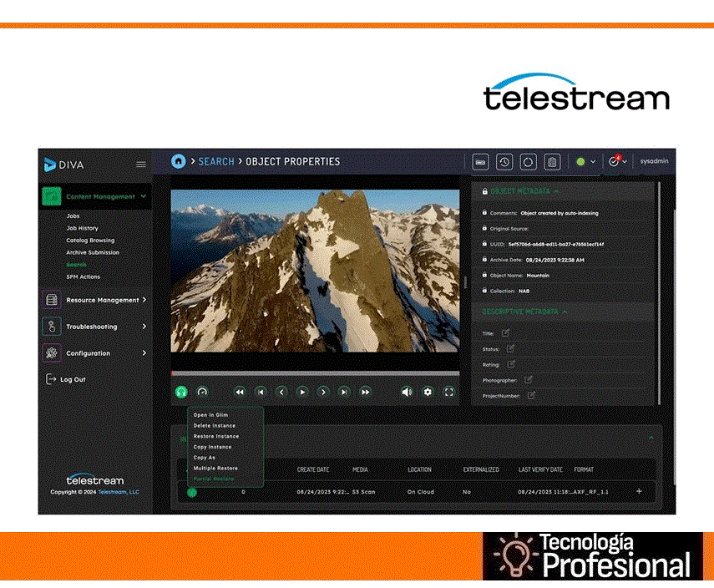The width and height of the screenshot is (714, 588).
Task: Open the notifications check icon with red badge
Action: click(614, 161)
